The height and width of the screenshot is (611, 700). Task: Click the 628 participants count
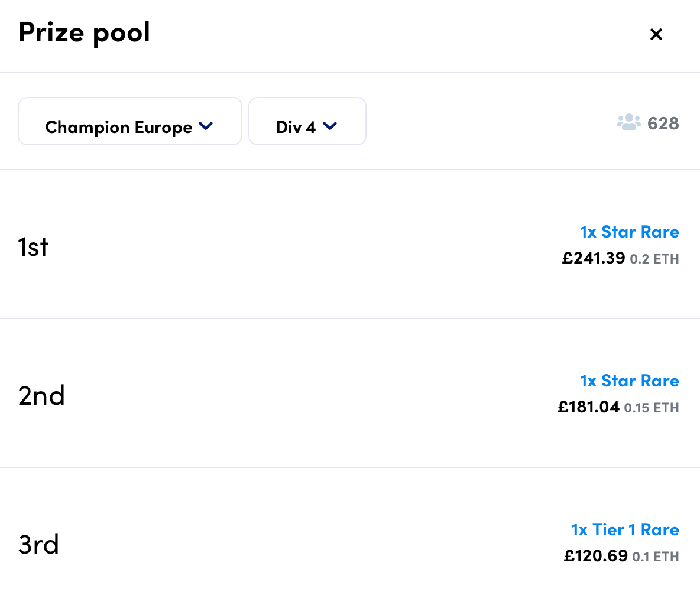click(663, 123)
